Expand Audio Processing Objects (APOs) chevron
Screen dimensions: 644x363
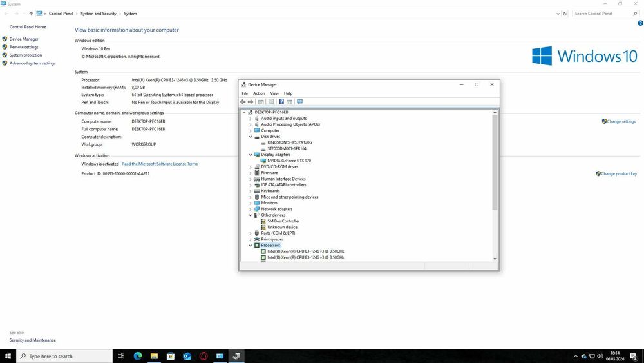[250, 124]
